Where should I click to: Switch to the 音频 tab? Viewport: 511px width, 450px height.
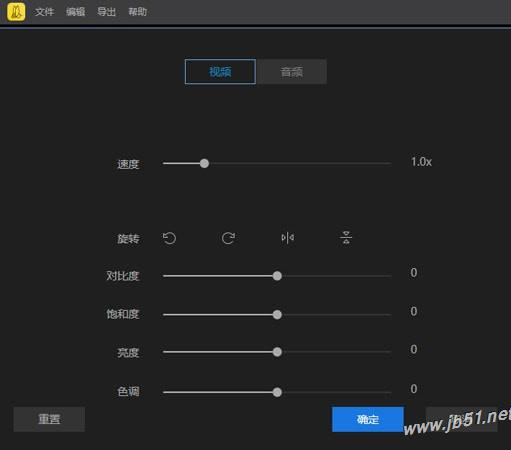pyautogui.click(x=292, y=72)
